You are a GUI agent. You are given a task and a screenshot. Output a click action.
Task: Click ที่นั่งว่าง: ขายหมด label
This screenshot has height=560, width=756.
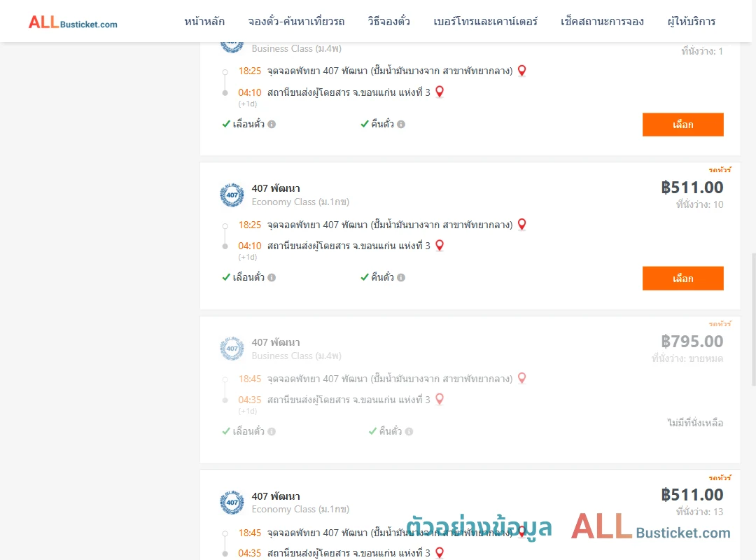click(687, 358)
